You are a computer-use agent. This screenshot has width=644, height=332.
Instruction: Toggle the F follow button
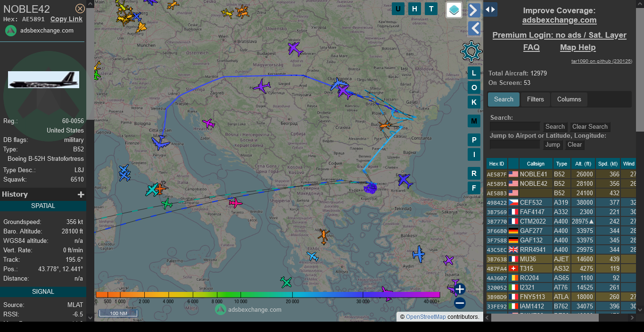tap(474, 188)
